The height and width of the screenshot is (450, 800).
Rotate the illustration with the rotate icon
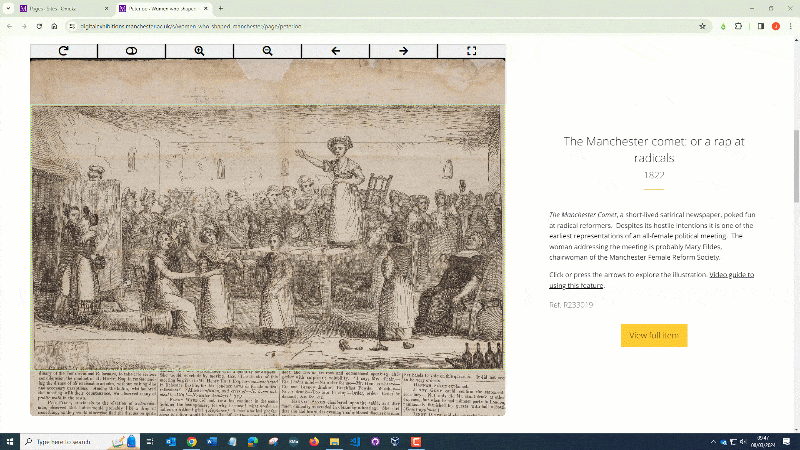click(x=64, y=51)
